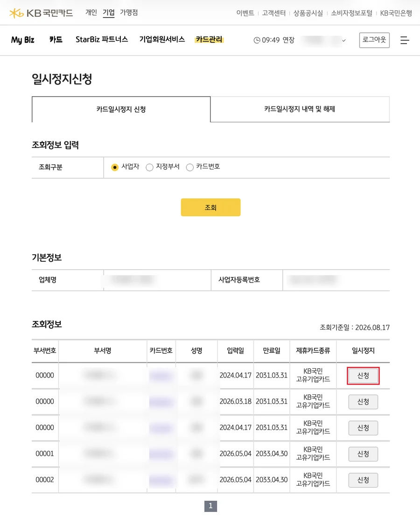The width and height of the screenshot is (420, 525).
Task: Open the hamburger menu icon
Action: 405,40
